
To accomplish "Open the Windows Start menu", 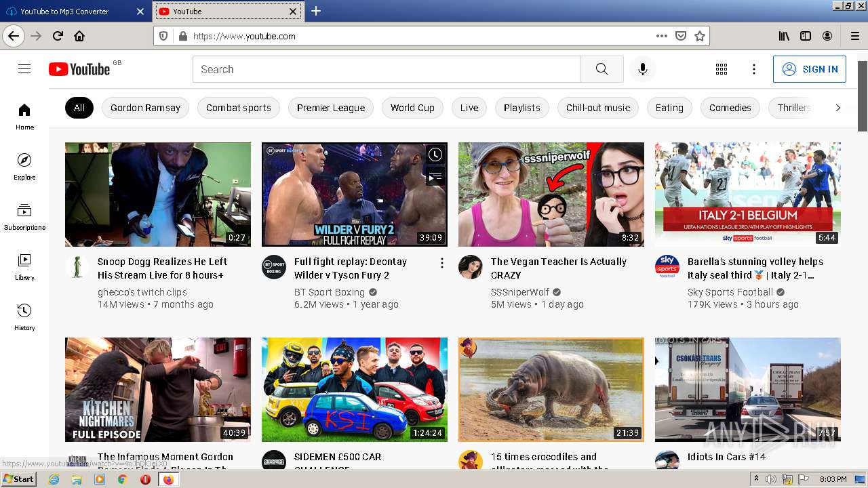I will pos(18,479).
